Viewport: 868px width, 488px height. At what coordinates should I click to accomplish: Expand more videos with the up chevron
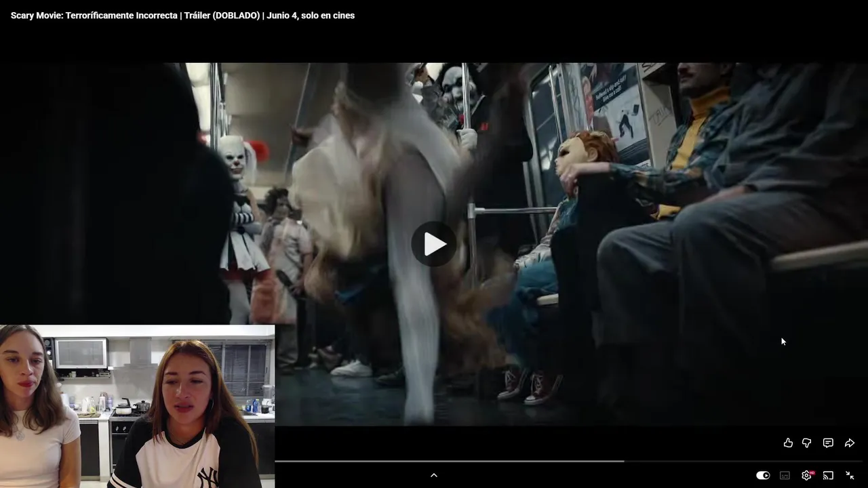(434, 475)
